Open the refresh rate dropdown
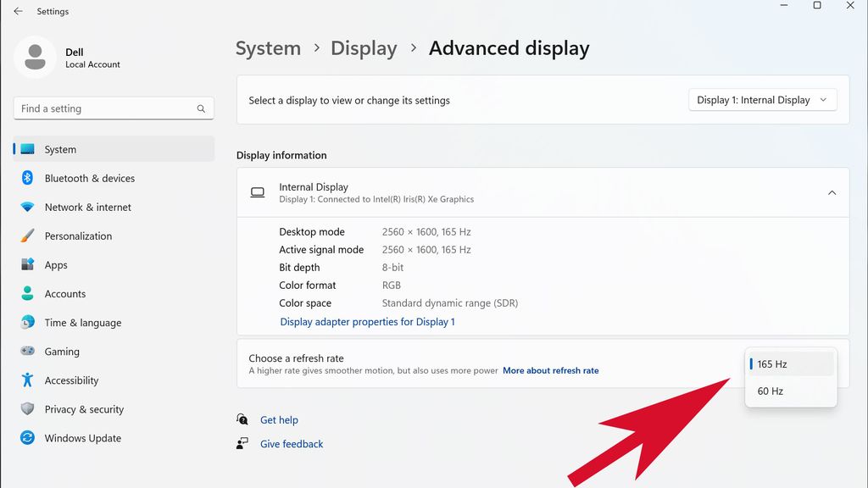This screenshot has width=868, height=488. [791, 363]
